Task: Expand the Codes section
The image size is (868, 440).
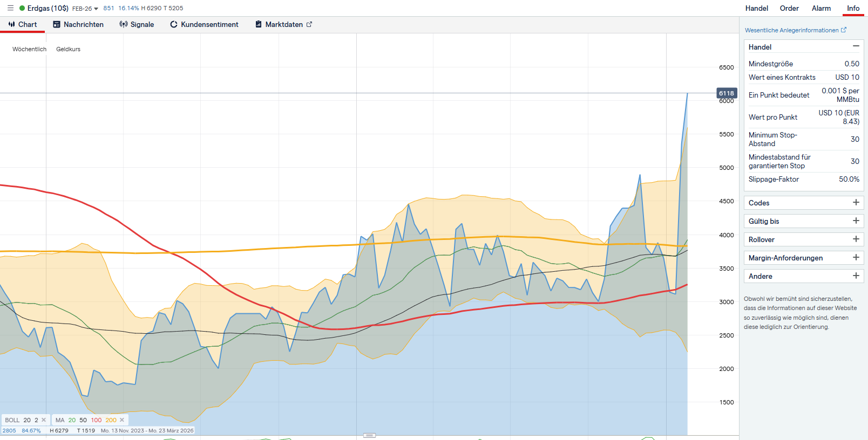Action: [804, 203]
